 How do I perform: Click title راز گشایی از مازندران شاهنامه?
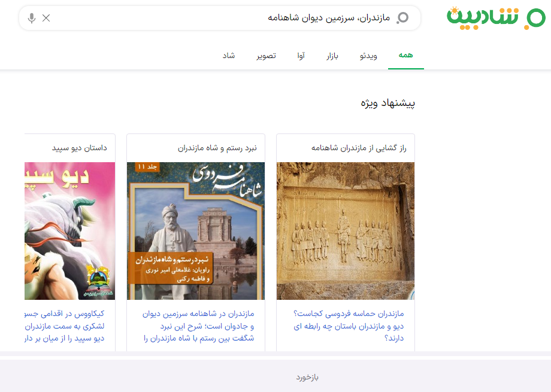pos(359,148)
